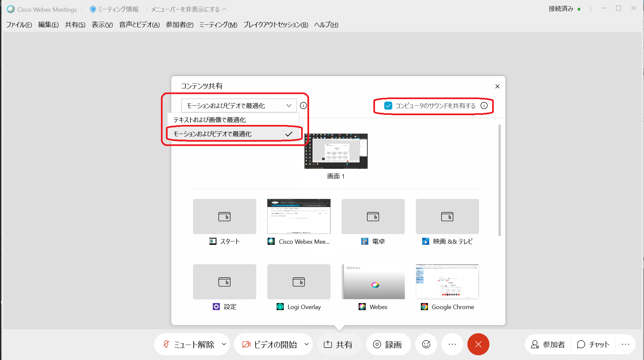Open the shield icon beside ミーティング情報
644x360 pixels.
click(x=93, y=9)
